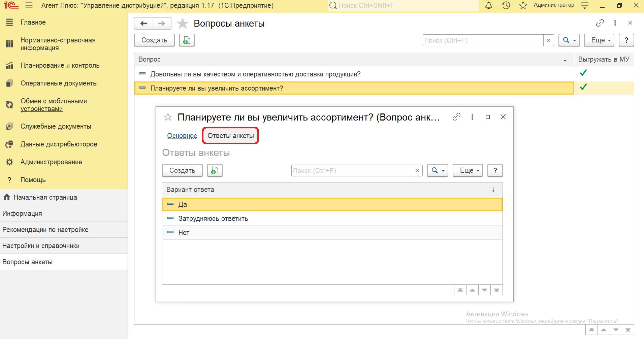Open Администрирование section
Image resolution: width=644 pixels, height=339 pixels.
click(51, 162)
